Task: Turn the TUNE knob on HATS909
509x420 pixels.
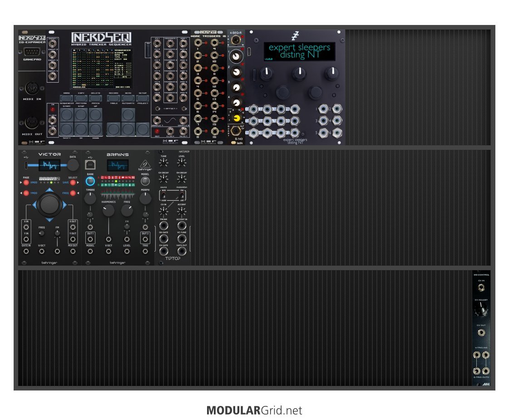Action: [x=163, y=162]
